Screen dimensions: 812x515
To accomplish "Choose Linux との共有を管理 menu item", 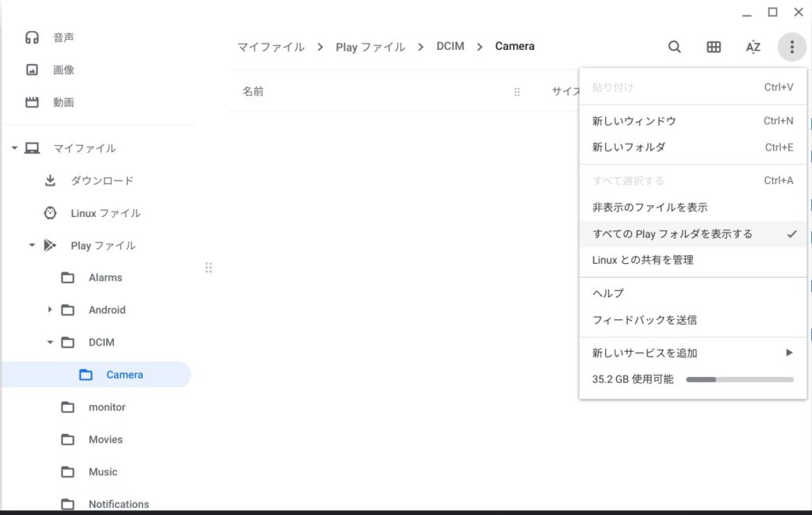I will pos(693,261).
